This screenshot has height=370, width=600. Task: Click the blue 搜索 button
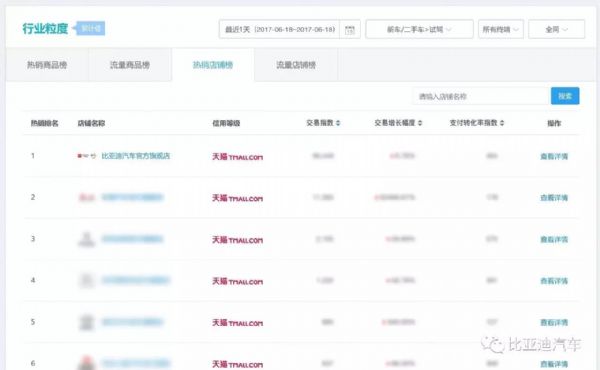pyautogui.click(x=565, y=96)
